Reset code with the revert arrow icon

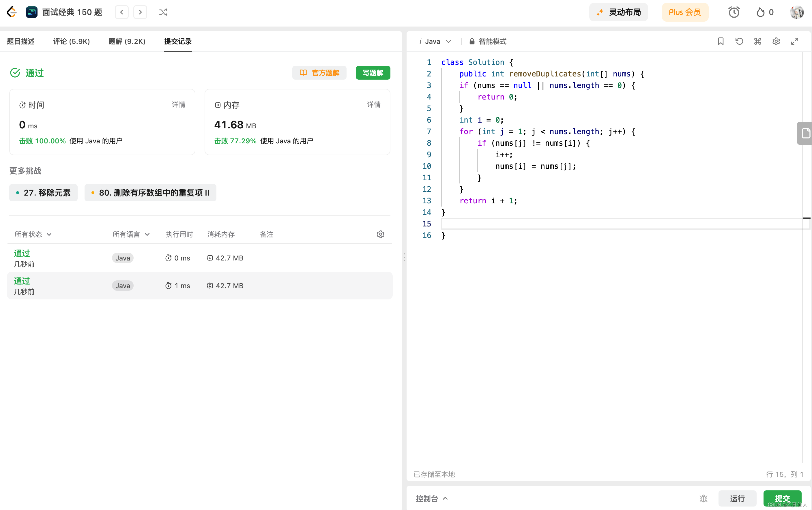[739, 41]
